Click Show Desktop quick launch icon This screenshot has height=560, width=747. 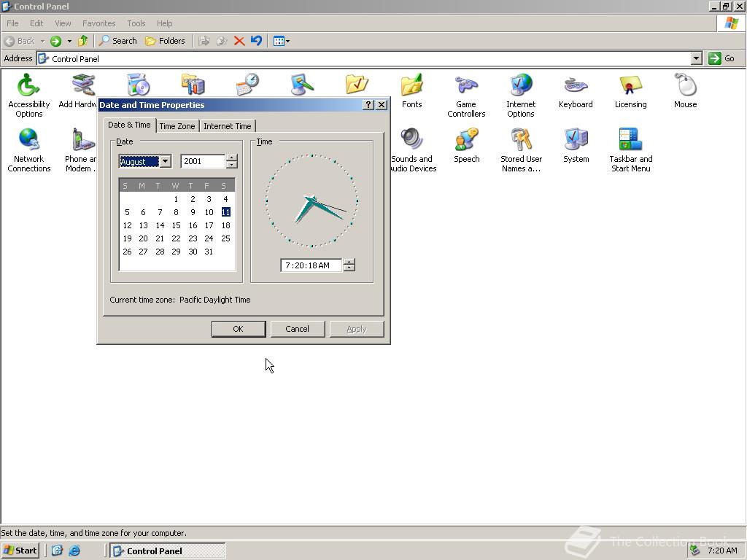tap(57, 551)
